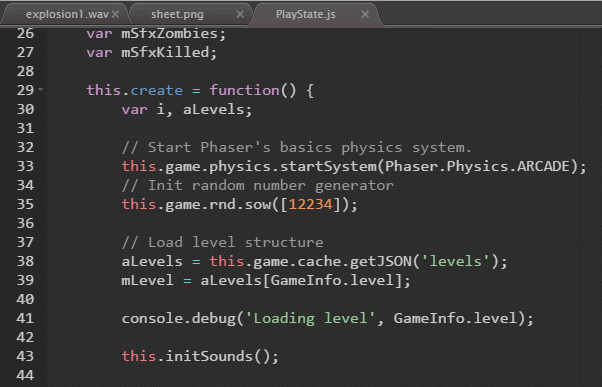Click line number 33 in gutter
Image resolution: width=602 pixels, height=387 pixels.
[x=25, y=166]
